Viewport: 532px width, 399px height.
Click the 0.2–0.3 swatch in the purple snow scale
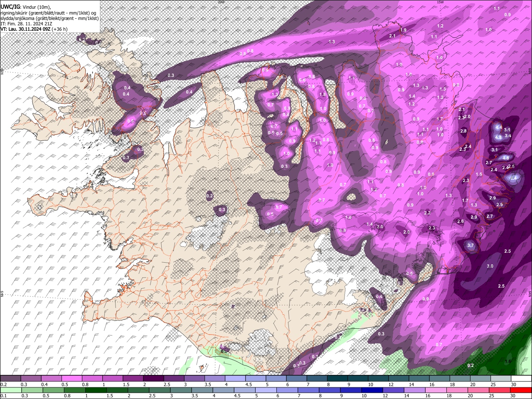pyautogui.click(x=11, y=379)
